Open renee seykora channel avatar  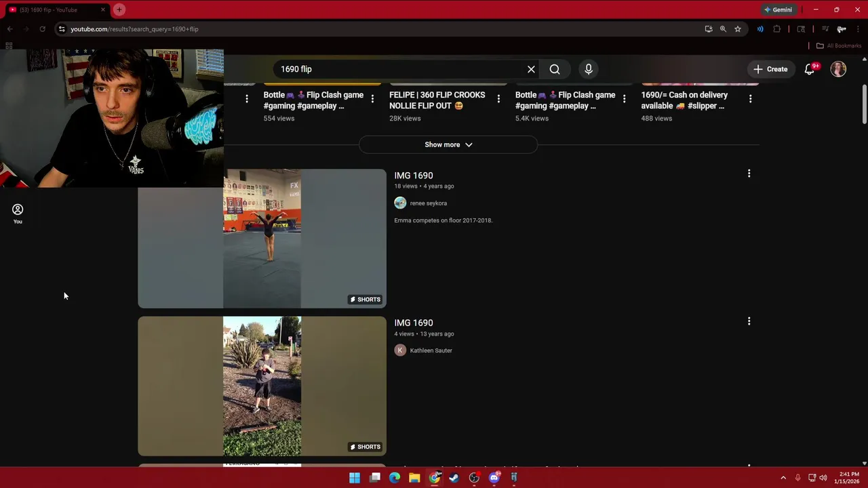(400, 203)
